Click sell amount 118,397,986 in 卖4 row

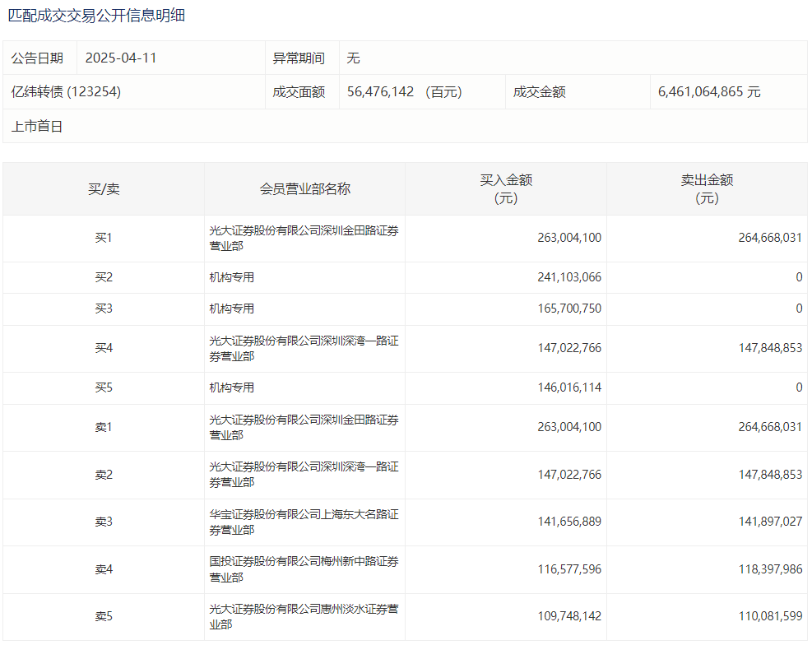click(763, 569)
